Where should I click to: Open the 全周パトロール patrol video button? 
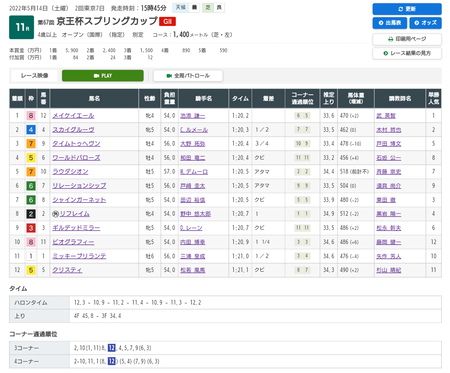click(188, 76)
